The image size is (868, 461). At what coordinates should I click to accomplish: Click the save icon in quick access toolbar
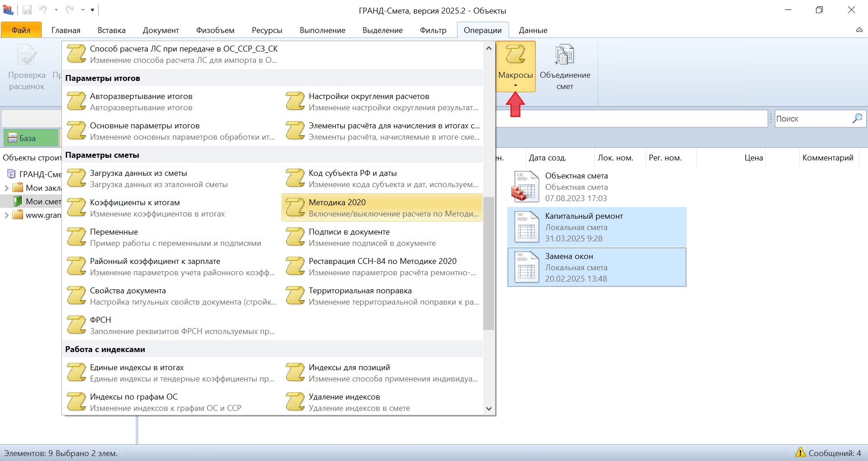[27, 10]
